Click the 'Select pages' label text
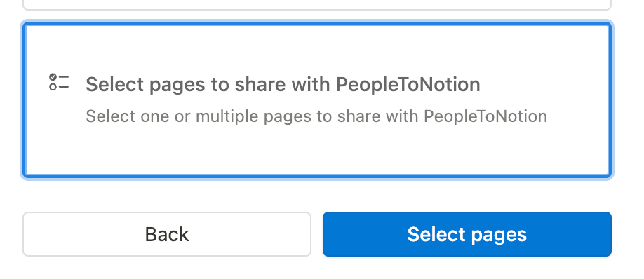This screenshot has height=279, width=644. pos(467,235)
